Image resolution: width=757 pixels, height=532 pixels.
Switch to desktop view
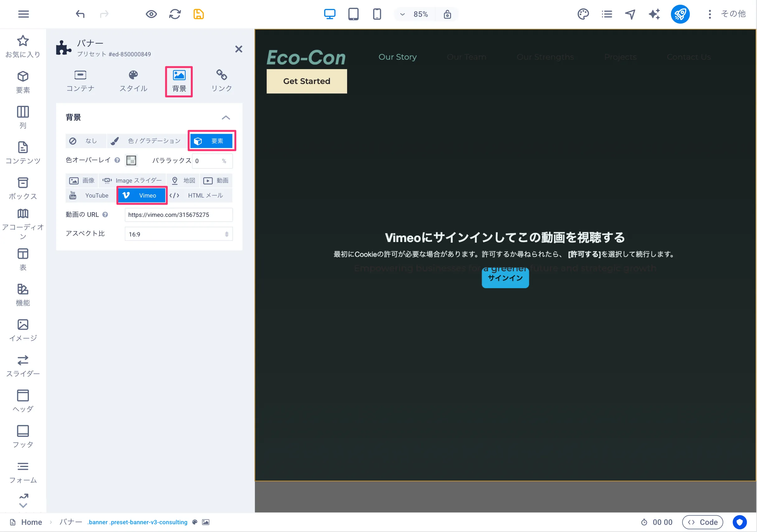330,14
